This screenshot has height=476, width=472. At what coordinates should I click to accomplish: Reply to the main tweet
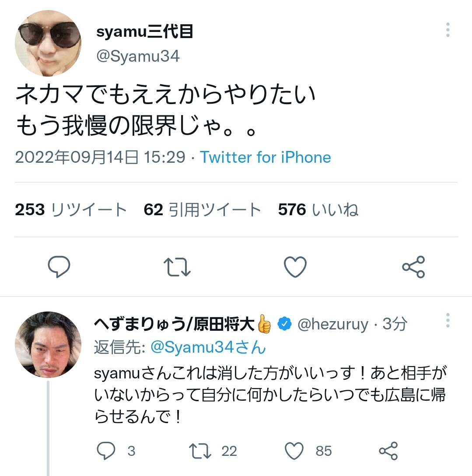pos(59,266)
